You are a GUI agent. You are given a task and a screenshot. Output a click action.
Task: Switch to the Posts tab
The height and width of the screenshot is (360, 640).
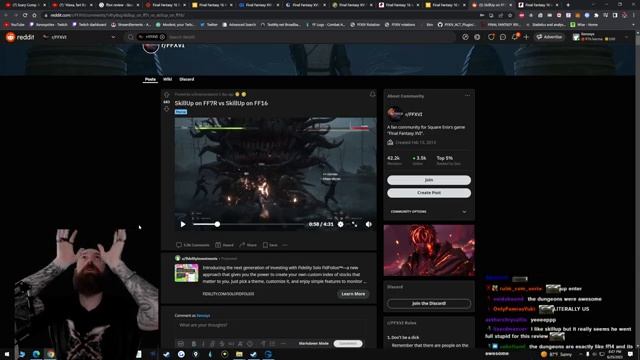coord(150,79)
